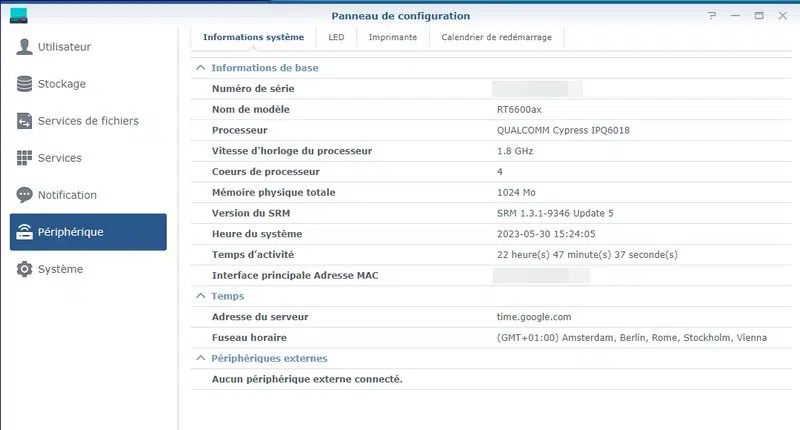
Task: Click the Utilisateur person icon
Action: point(24,47)
